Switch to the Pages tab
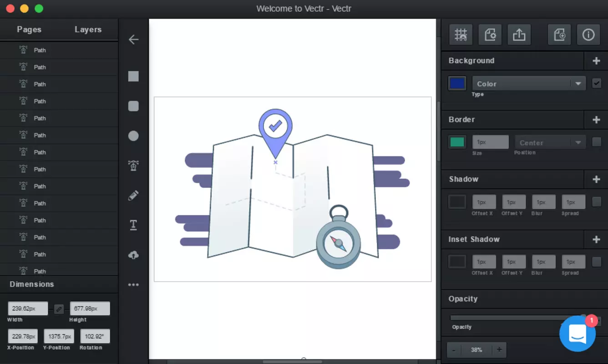This screenshot has height=364, width=608. pyautogui.click(x=29, y=30)
